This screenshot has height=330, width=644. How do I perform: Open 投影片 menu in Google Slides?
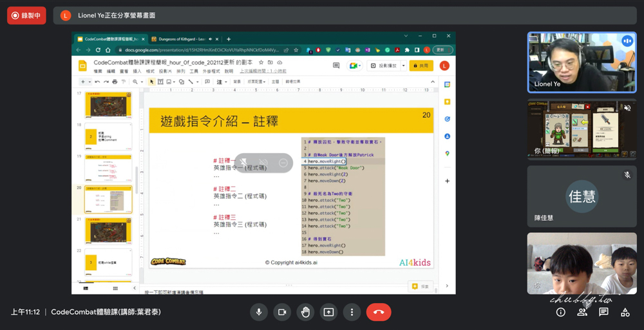(x=165, y=71)
